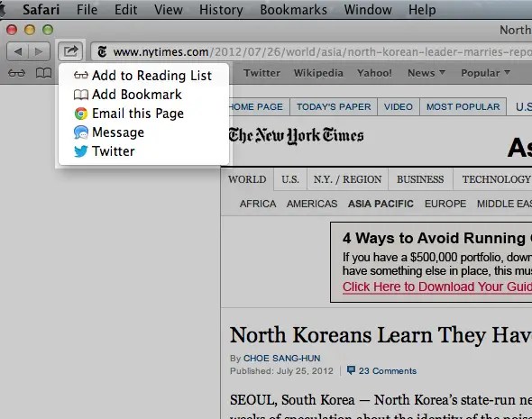Click the '4 Ways to Avoid Running' ad headline
This screenshot has width=532, height=419.
(x=437, y=238)
